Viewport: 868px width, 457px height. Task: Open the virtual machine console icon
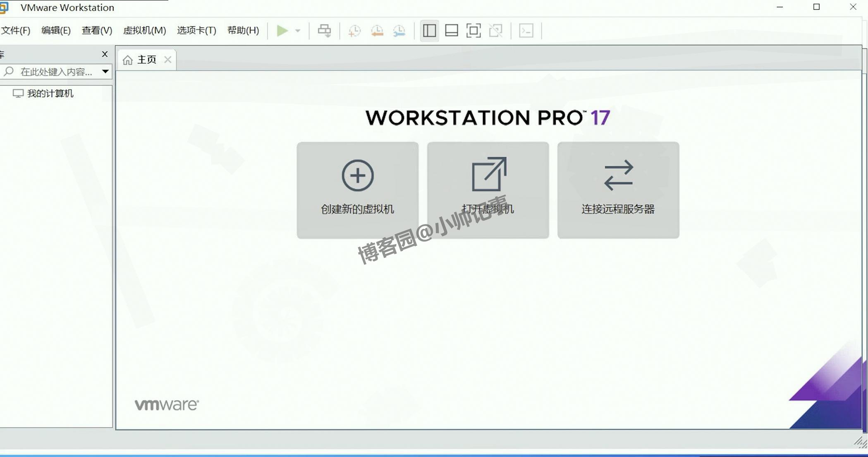tap(526, 31)
